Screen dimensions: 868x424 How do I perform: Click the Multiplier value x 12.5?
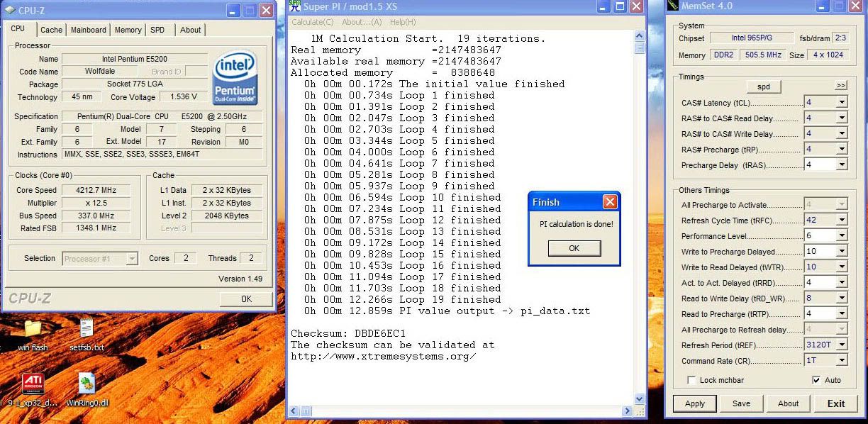(95, 203)
